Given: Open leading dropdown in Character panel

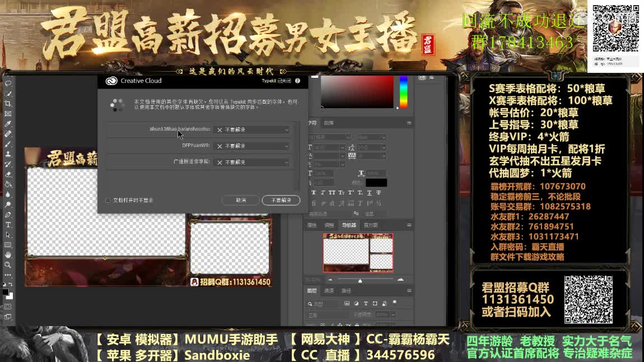Looking at the screenshot, I should click(x=383, y=147).
